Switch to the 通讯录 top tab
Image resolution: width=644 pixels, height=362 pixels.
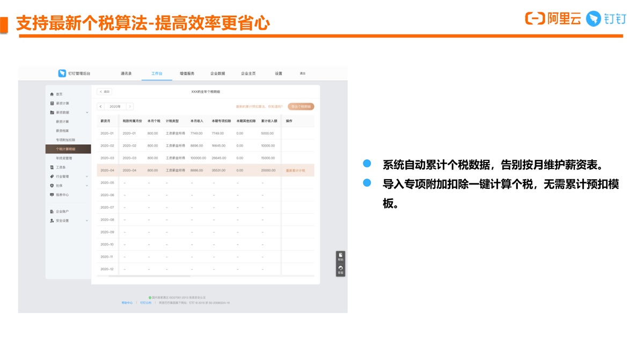pyautogui.click(x=126, y=73)
